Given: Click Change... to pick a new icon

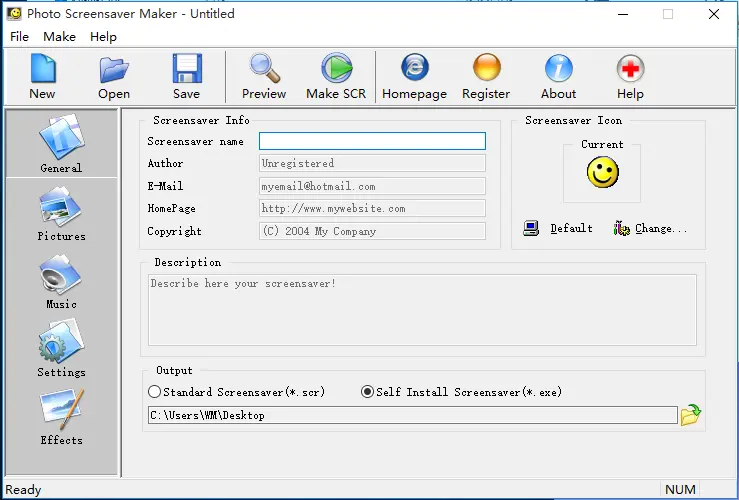Looking at the screenshot, I should (x=650, y=229).
